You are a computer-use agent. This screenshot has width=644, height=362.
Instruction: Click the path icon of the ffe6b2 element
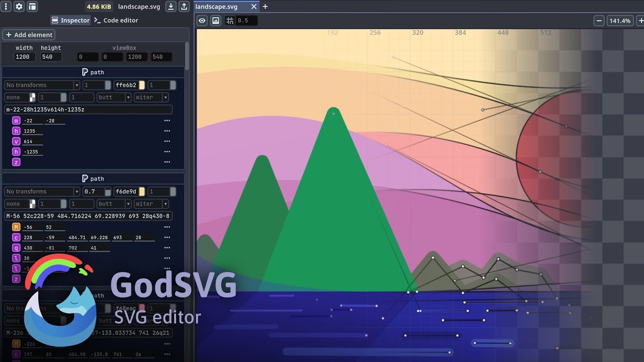coord(85,72)
